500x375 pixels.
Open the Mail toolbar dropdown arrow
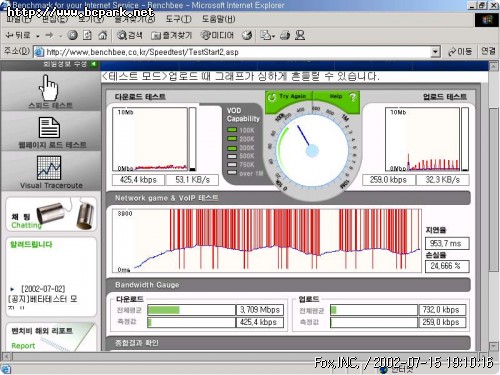pos(273,36)
